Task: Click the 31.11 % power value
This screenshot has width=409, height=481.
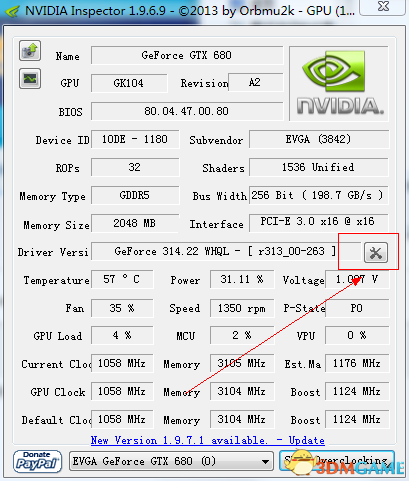Action: click(x=242, y=279)
